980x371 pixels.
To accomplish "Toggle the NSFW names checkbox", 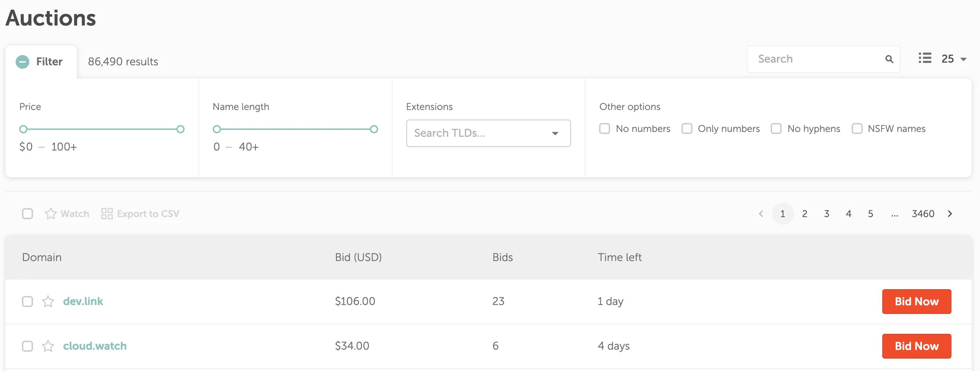I will [857, 129].
